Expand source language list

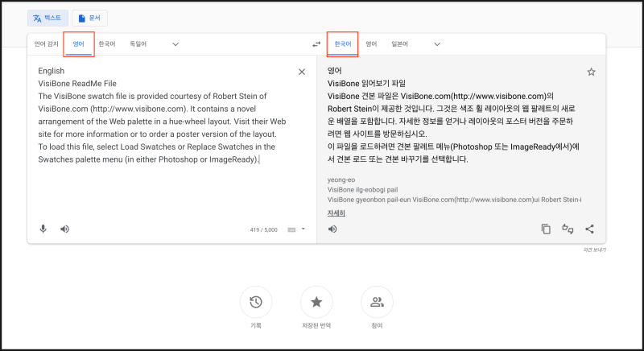point(175,44)
